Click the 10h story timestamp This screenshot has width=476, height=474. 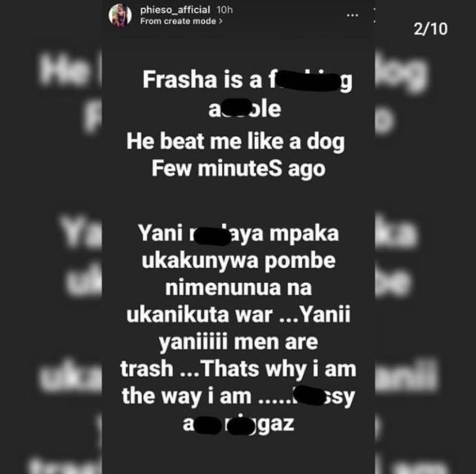[x=225, y=10]
